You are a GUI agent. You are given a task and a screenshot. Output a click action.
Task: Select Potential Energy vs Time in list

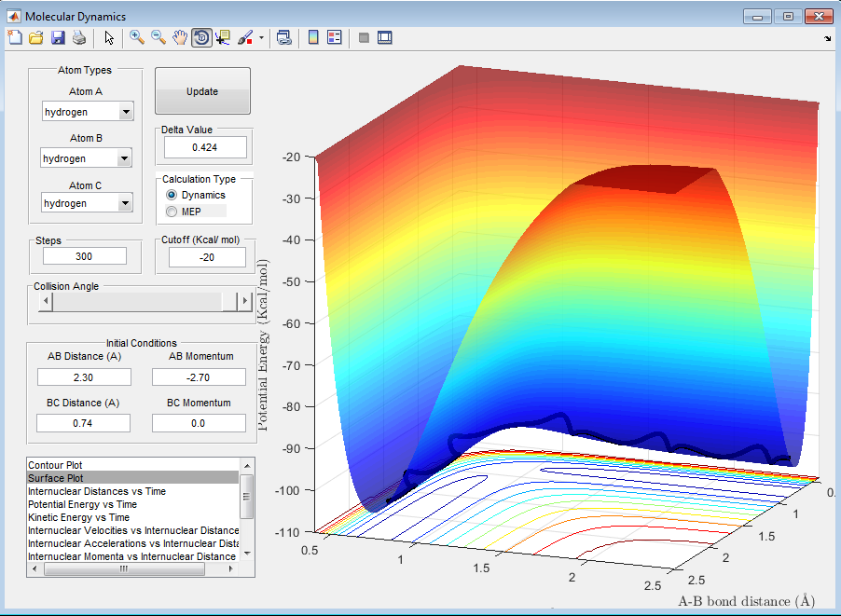pos(82,504)
